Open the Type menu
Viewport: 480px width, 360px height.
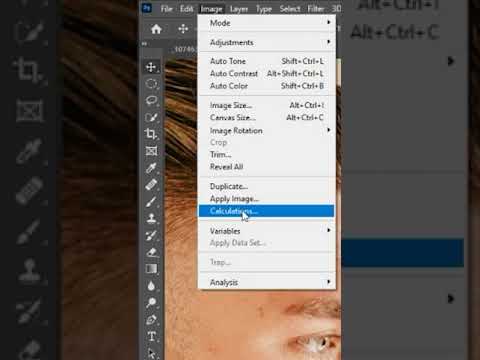[x=264, y=9]
